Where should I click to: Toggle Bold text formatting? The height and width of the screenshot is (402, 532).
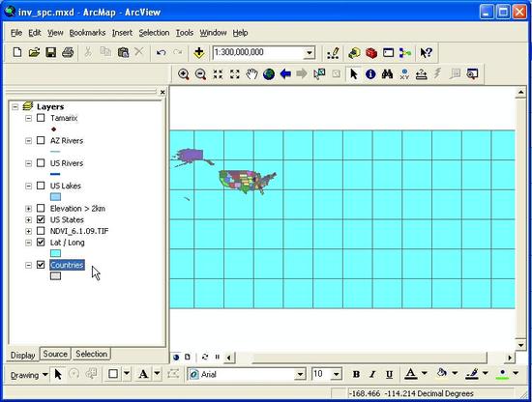(356, 374)
